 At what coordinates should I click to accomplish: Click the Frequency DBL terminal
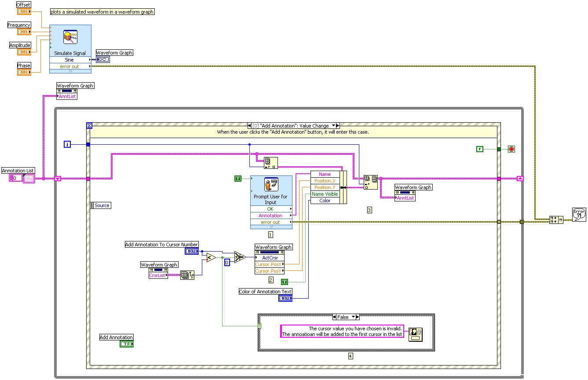[x=24, y=32]
